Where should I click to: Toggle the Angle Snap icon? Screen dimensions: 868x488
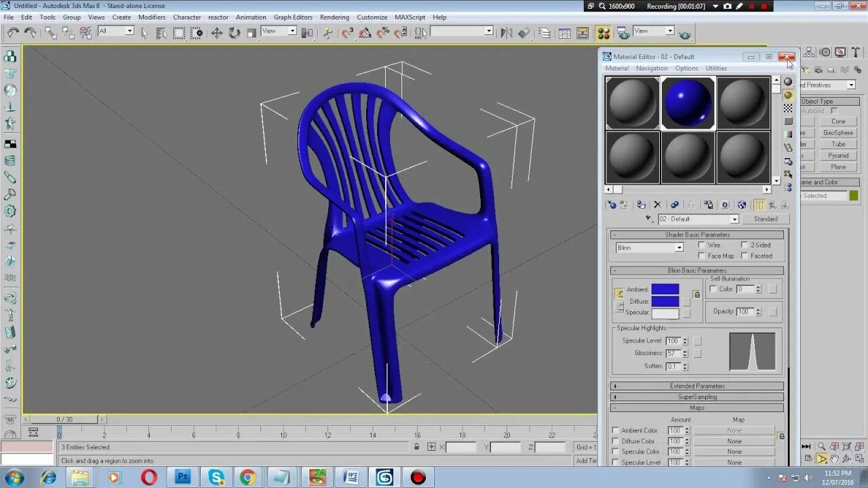pos(365,32)
